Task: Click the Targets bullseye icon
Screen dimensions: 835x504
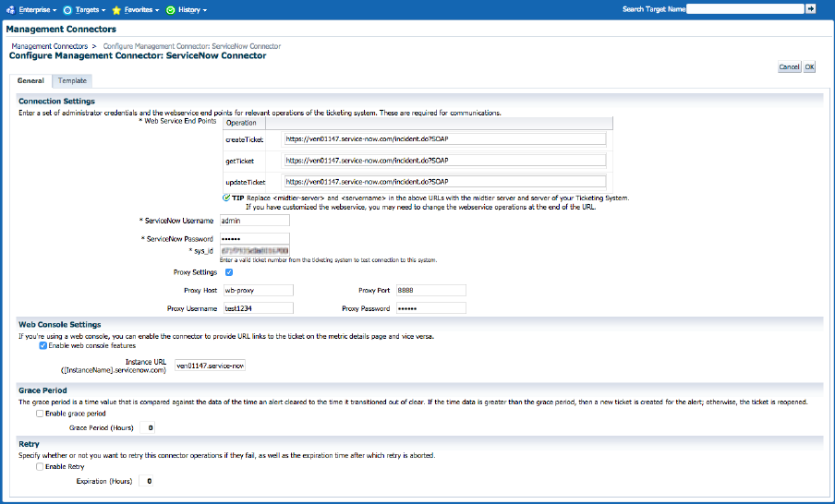Action: (x=67, y=10)
